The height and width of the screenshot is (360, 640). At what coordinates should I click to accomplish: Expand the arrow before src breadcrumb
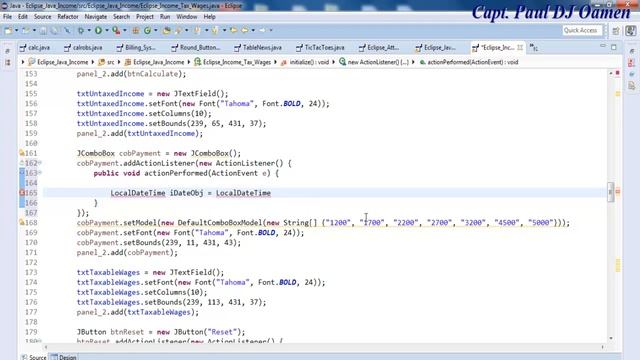click(x=93, y=62)
